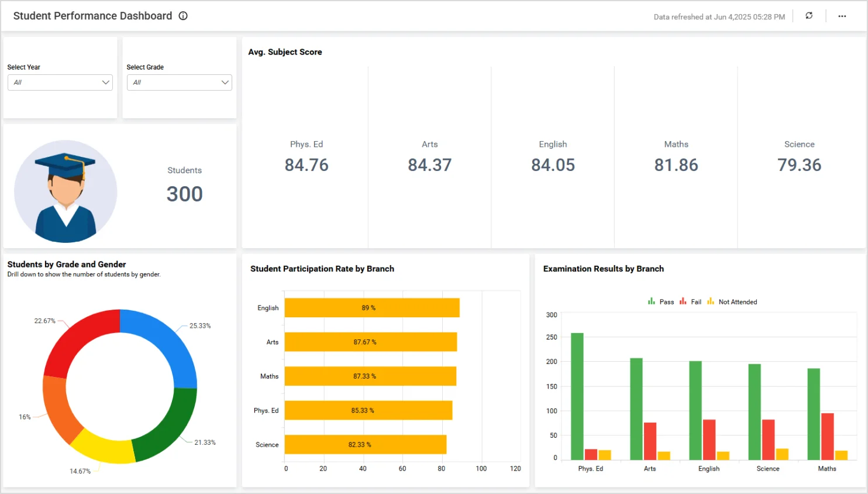Toggle the Pass legend item
This screenshot has width=868, height=494.
[661, 302]
